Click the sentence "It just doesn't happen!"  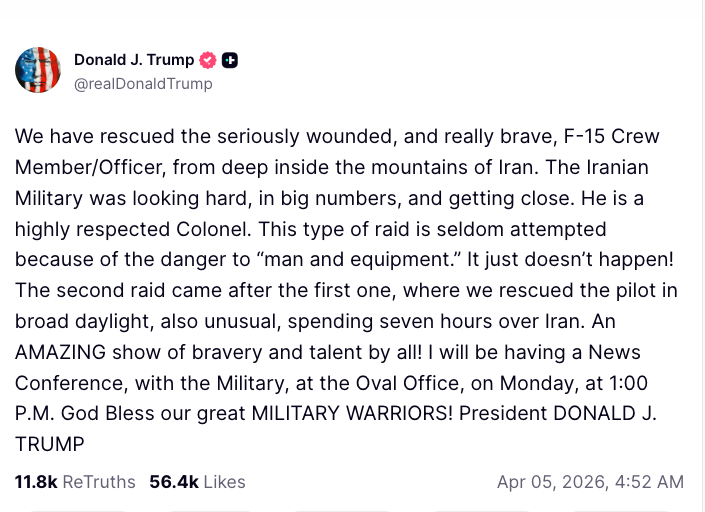579,260
